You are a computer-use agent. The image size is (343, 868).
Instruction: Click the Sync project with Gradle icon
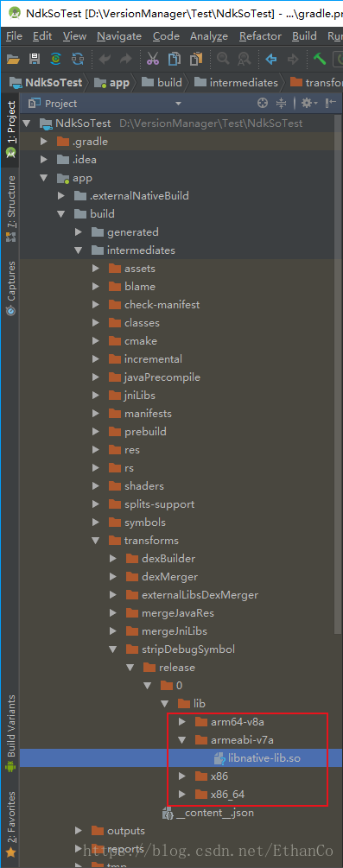pyautogui.click(x=56, y=59)
